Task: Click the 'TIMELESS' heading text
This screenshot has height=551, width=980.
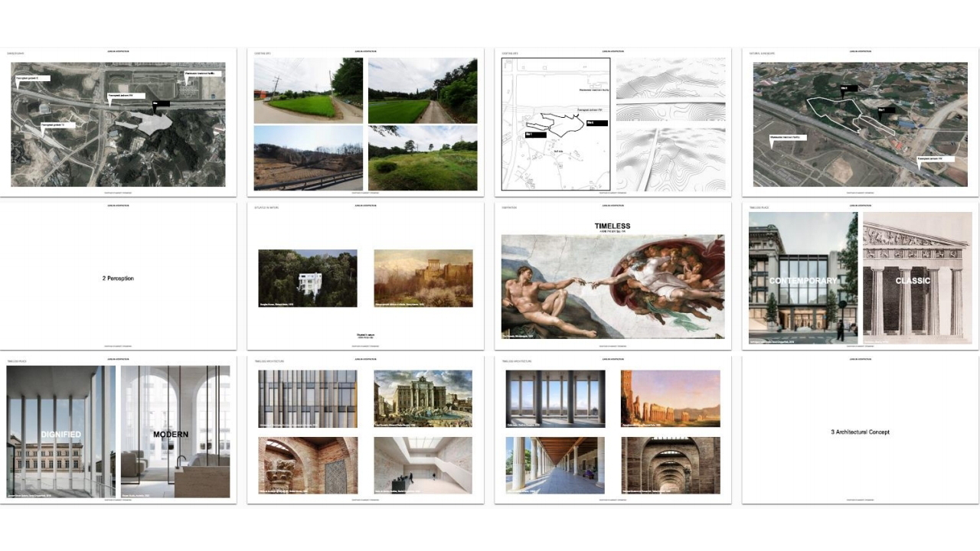Action: click(x=612, y=227)
